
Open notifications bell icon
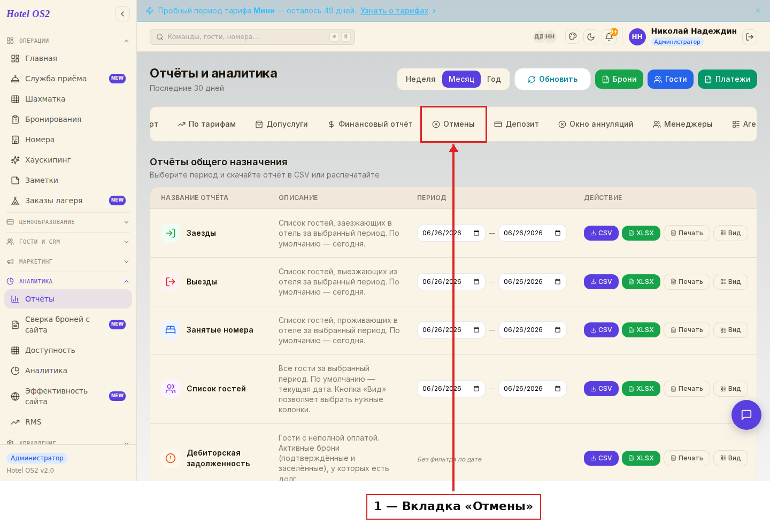click(609, 37)
